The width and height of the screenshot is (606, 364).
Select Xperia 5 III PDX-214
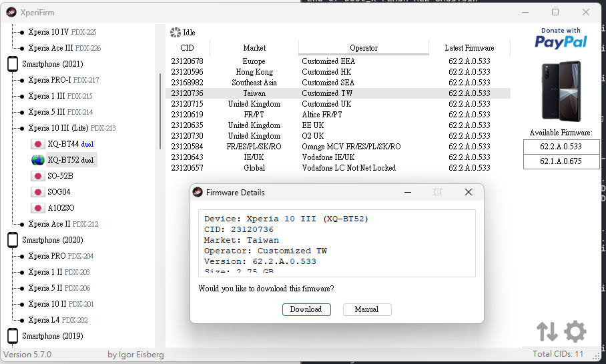pos(61,112)
